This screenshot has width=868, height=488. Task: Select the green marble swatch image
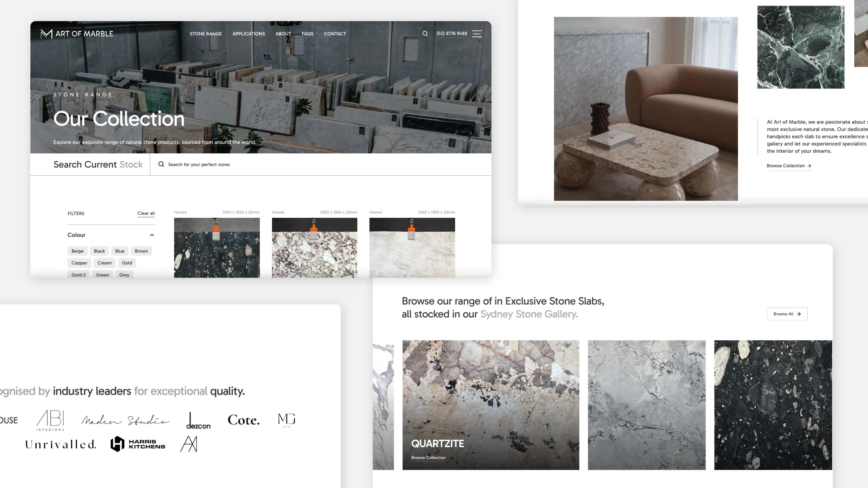tap(800, 47)
